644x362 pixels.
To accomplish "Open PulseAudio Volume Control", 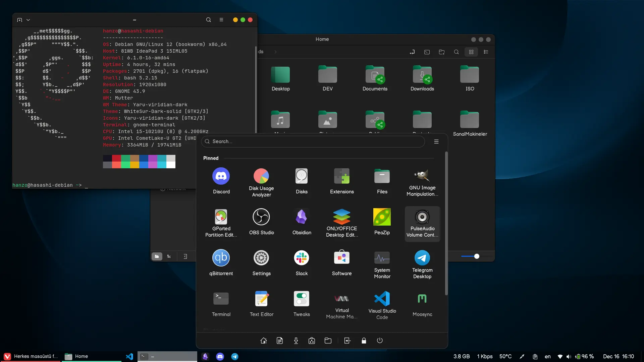I will tap(422, 224).
